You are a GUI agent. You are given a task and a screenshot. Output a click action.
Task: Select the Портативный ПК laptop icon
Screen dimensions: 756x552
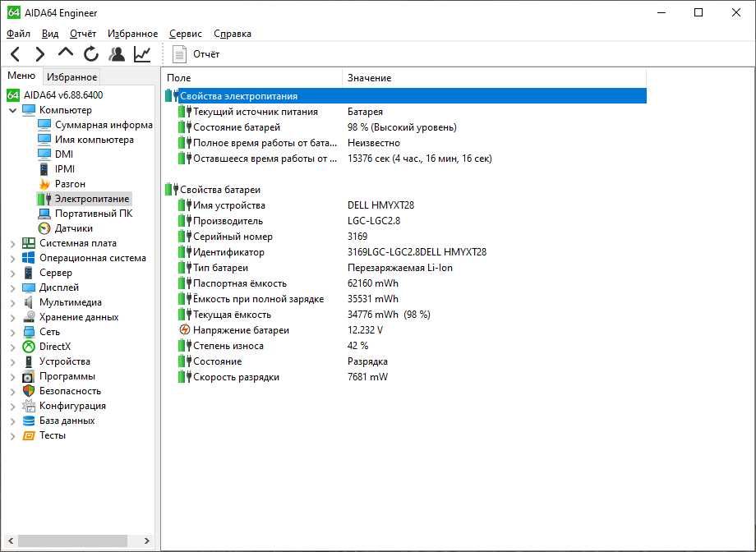tap(44, 214)
